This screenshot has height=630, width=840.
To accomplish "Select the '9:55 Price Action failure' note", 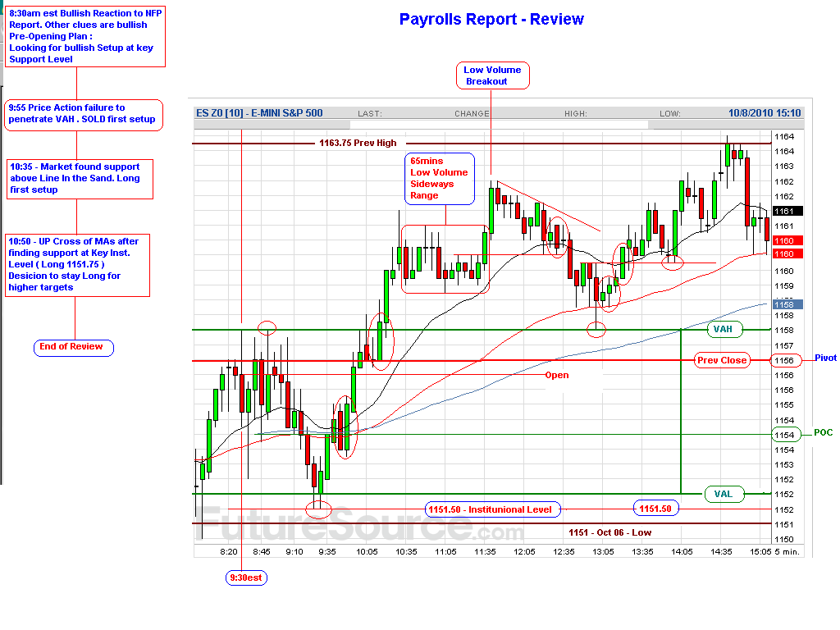I will click(x=84, y=115).
